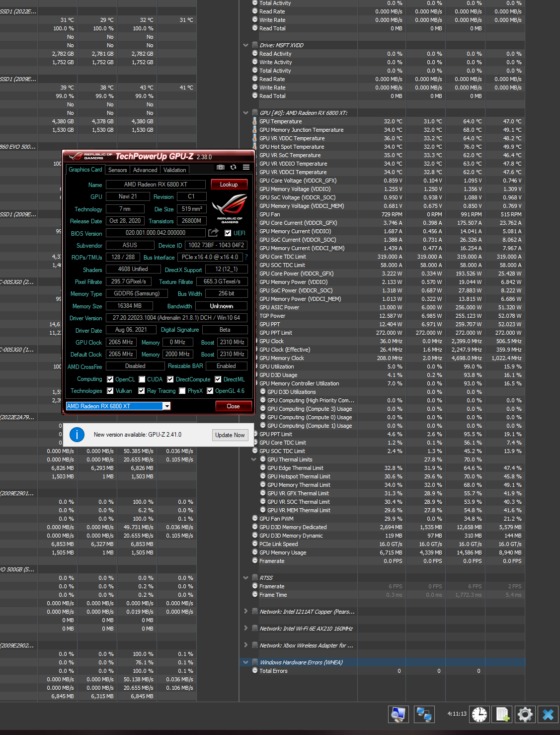Take a GPU-Z screenshot with camera icon
Image resolution: width=560 pixels, height=735 pixels.
point(221,167)
